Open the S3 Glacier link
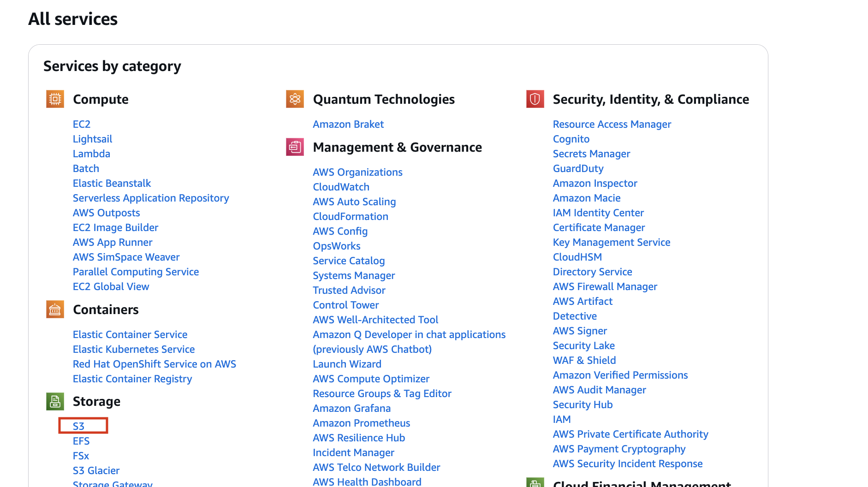Screen dimensions: 868x487 (96, 470)
